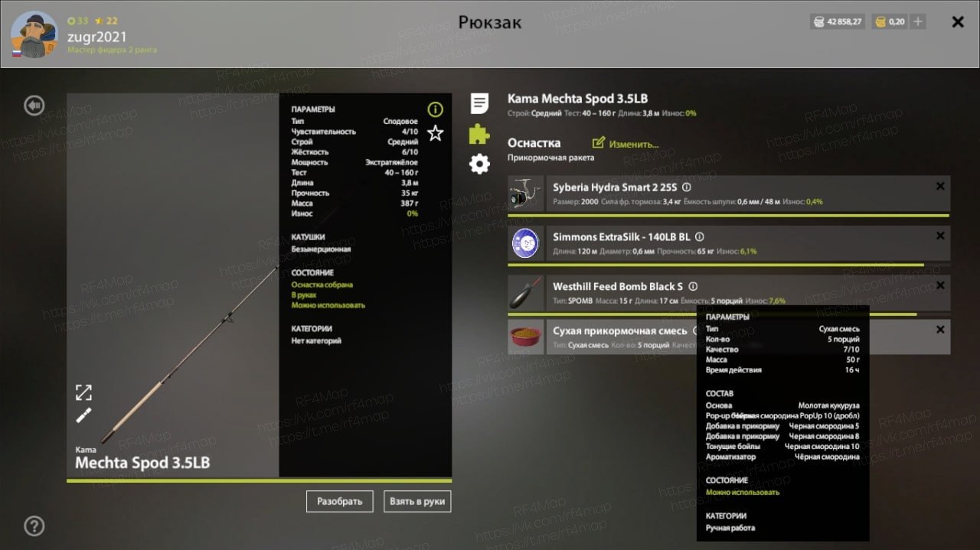Click the Мастер фидера 2 ранга title
The width and height of the screenshot is (980, 550).
click(112, 50)
